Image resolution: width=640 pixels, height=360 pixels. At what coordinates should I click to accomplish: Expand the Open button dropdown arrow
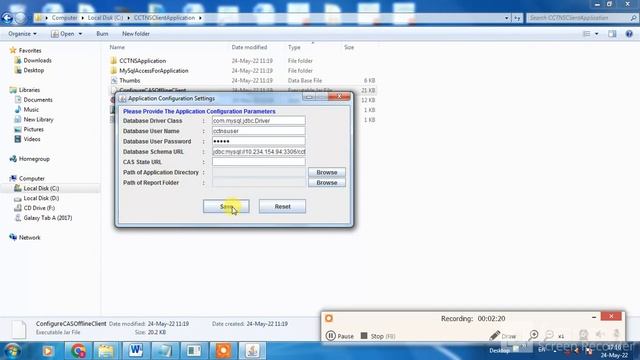click(x=80, y=34)
